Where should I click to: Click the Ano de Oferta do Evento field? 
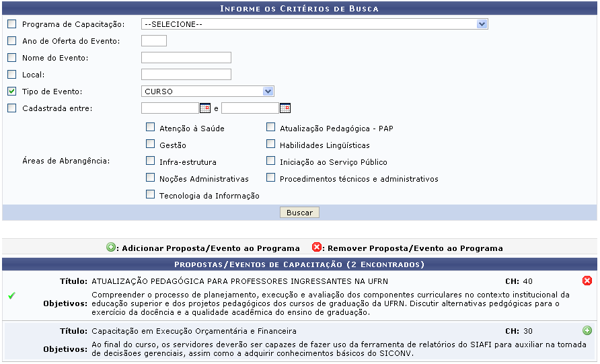coord(154,41)
